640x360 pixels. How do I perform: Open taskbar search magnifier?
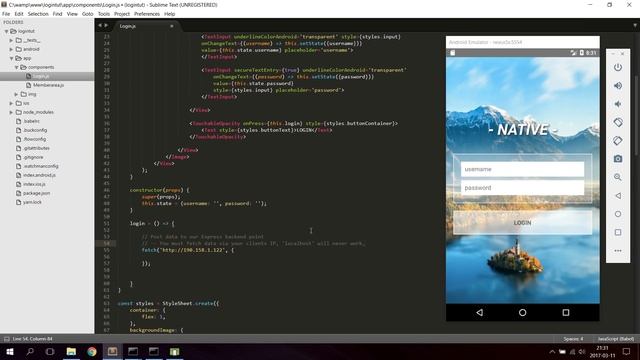[x=30, y=351]
